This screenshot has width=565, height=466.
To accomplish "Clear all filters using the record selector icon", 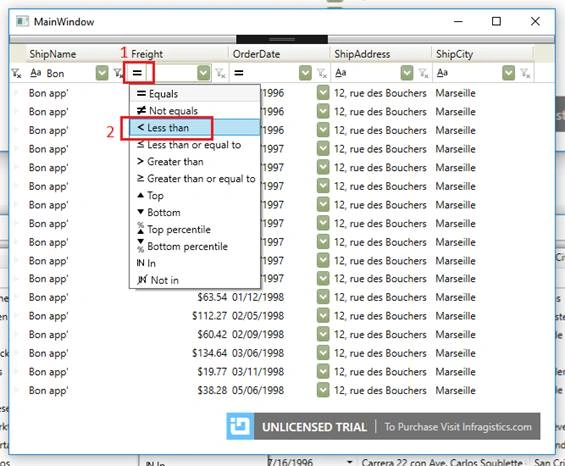I will coord(16,74).
